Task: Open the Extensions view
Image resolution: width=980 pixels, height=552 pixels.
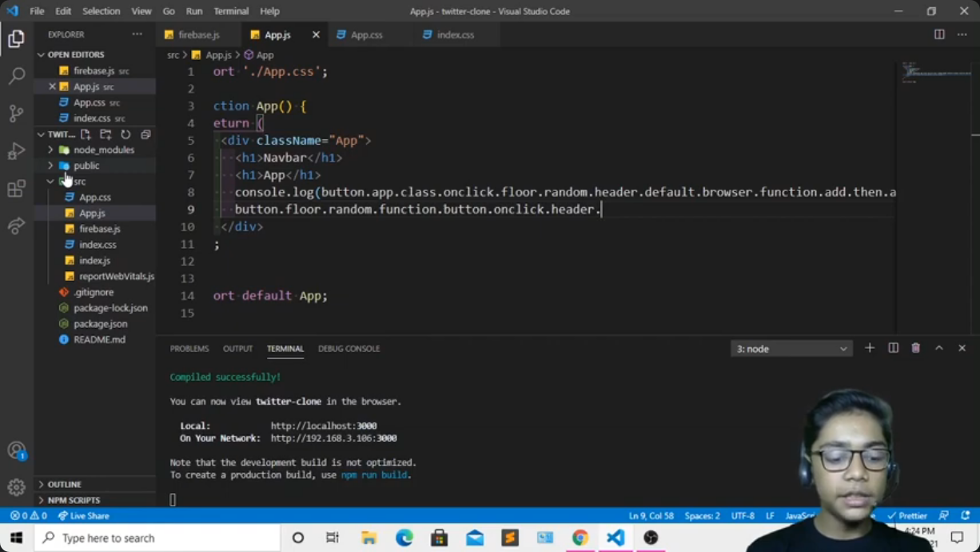Action: (x=16, y=189)
